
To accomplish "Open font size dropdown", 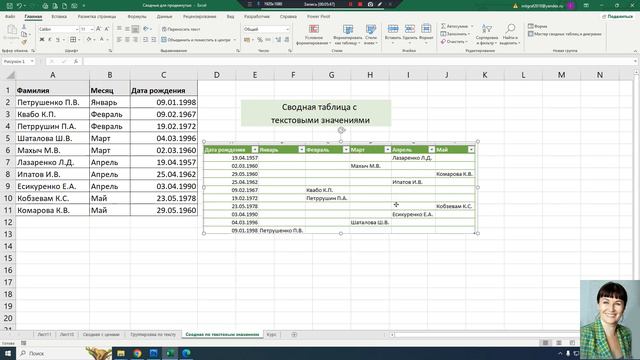I will [x=92, y=29].
